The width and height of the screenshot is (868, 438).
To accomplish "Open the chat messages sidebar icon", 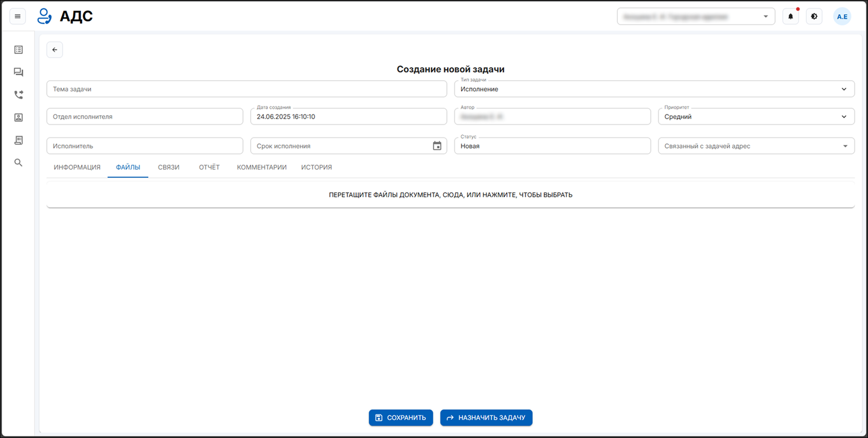I will [x=19, y=72].
